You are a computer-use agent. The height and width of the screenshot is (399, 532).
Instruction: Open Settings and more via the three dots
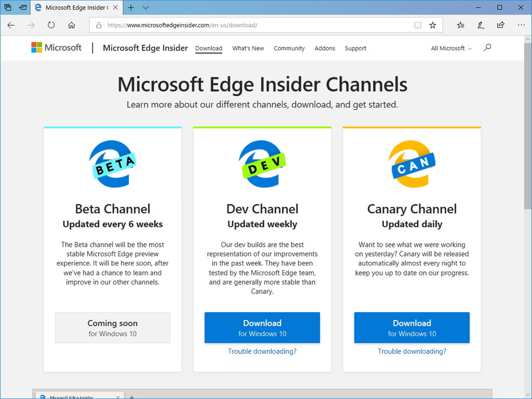tap(521, 24)
